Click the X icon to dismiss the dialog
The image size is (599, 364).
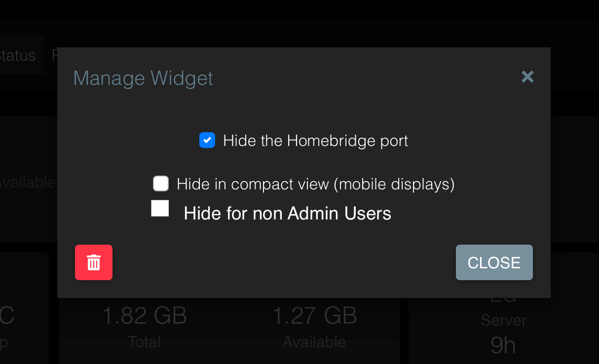527,77
